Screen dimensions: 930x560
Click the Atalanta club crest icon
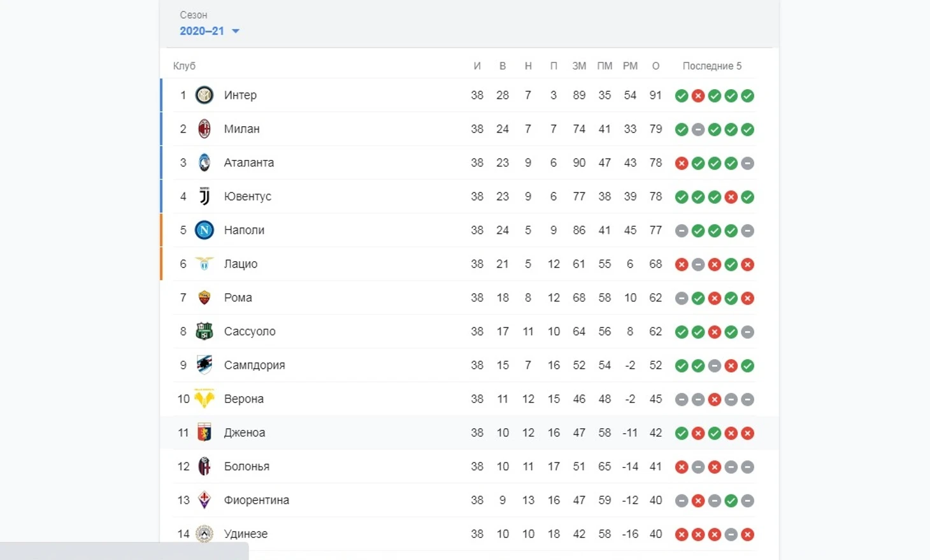(x=204, y=163)
